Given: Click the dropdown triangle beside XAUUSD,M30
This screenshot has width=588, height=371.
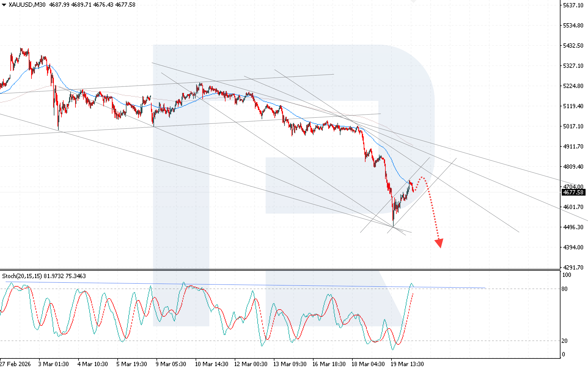Looking at the screenshot, I should tap(4, 5).
